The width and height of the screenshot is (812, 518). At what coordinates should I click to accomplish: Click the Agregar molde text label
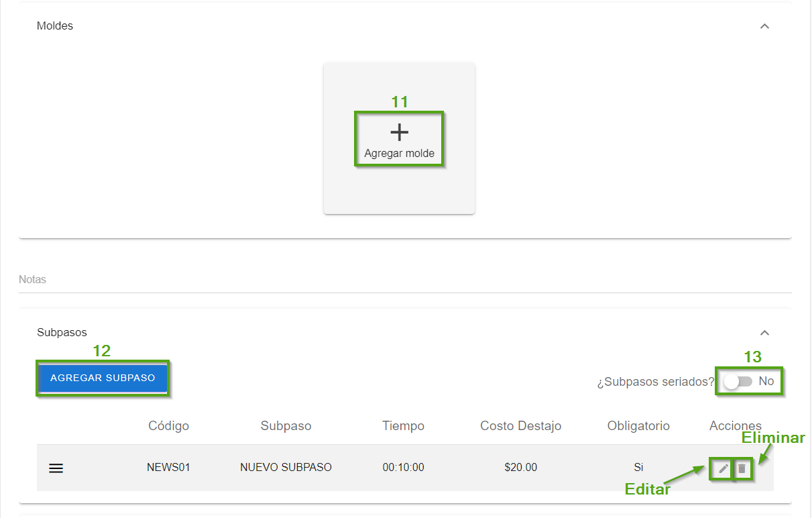point(399,154)
